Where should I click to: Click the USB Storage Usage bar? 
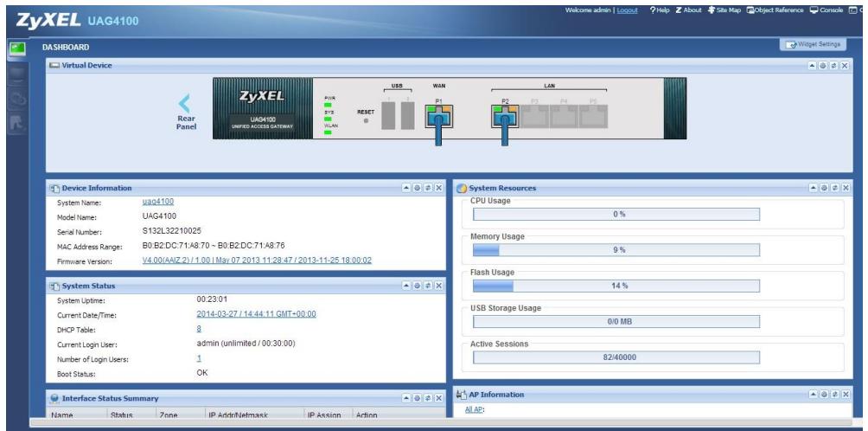point(616,322)
